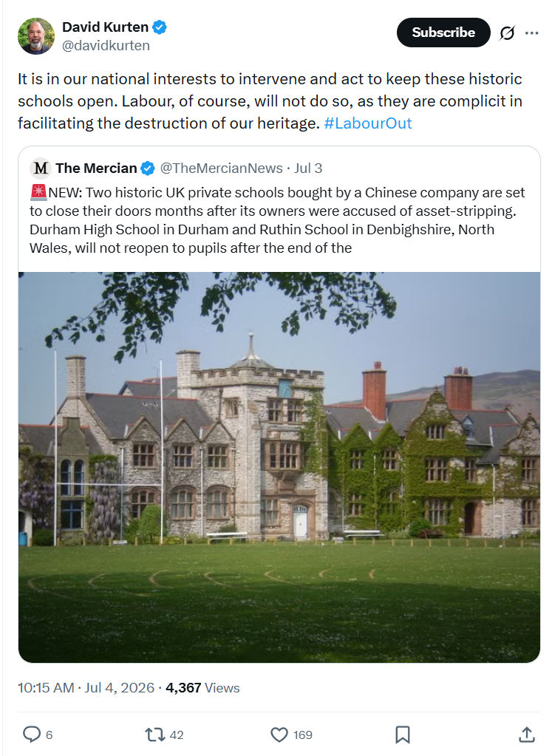
Task: Open the three-dot more options menu
Action: [x=531, y=33]
